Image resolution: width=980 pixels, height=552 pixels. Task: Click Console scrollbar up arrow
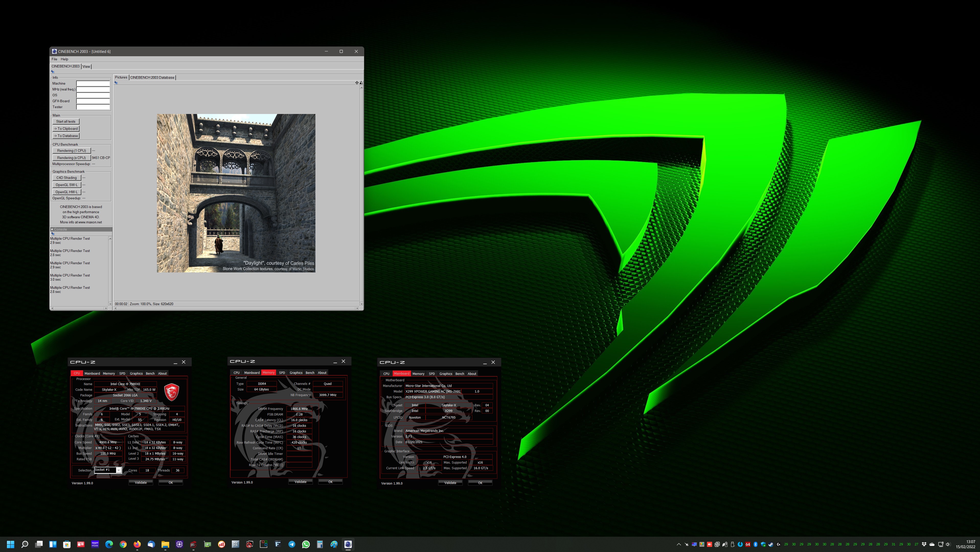[x=110, y=238]
